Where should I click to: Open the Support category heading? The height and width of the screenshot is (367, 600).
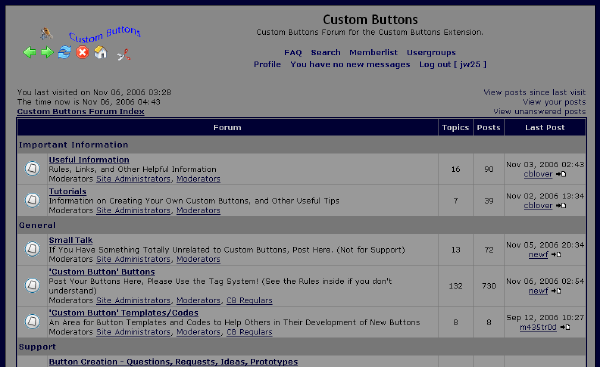(x=38, y=347)
